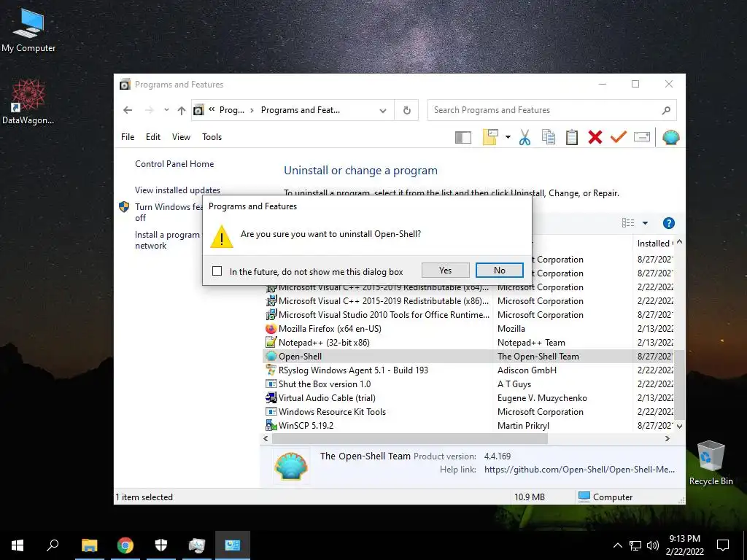Click the Installed On column header
Screen dimensions: 747x560
pos(654,244)
